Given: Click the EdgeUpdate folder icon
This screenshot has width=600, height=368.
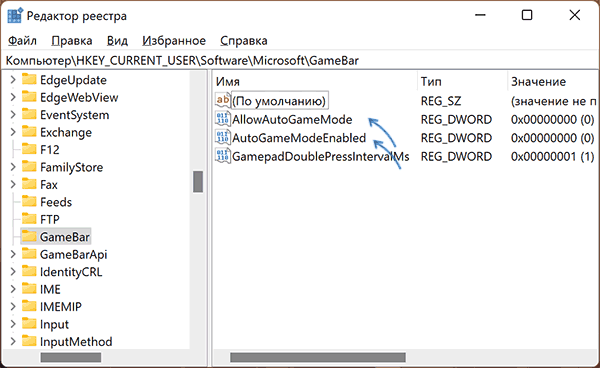Looking at the screenshot, I should [29, 80].
